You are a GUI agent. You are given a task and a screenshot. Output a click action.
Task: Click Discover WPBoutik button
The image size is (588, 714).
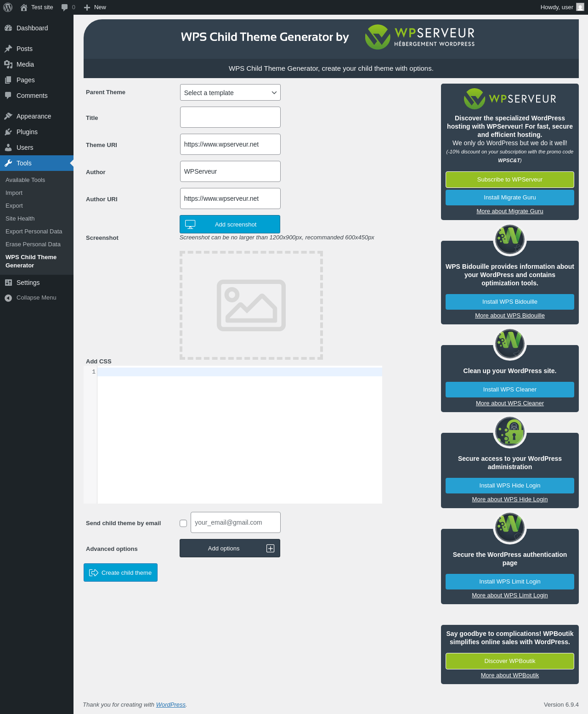click(x=510, y=661)
